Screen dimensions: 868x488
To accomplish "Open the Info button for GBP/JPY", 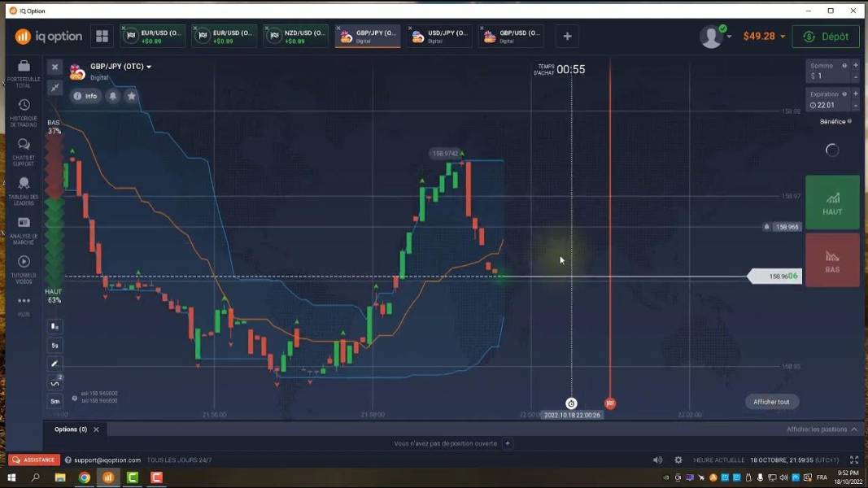I will pos(85,96).
